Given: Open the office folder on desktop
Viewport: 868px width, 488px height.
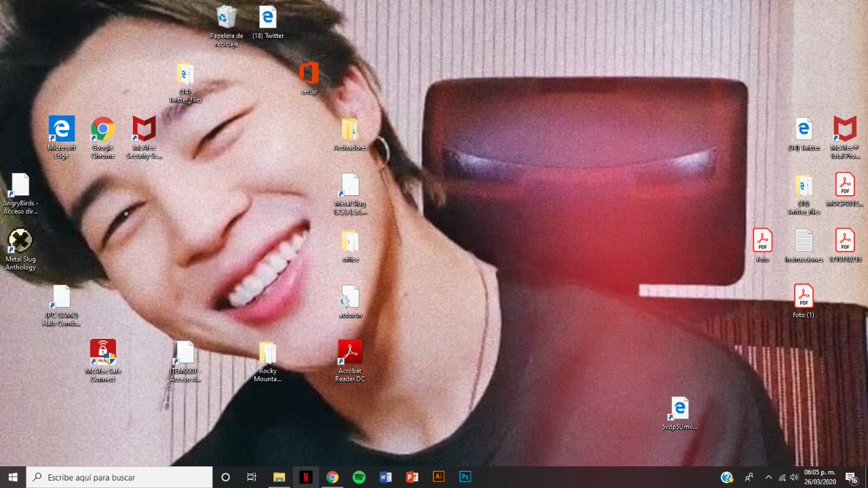Looking at the screenshot, I should 350,241.
